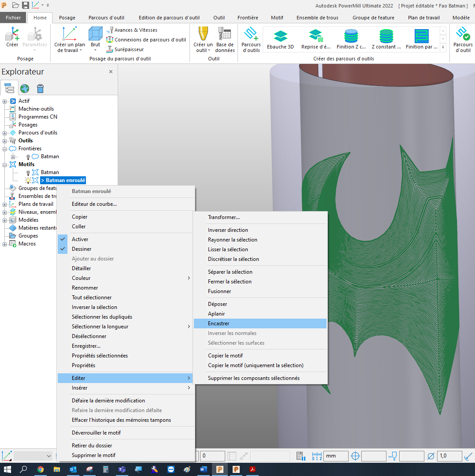Open the globe tab in Explorateur
This screenshot has width=475, height=476.
pyautogui.click(x=25, y=89)
